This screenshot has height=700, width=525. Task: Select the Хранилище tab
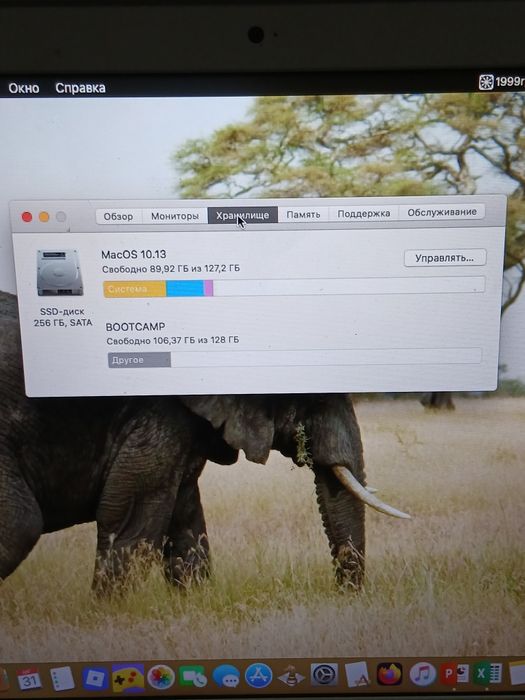pyautogui.click(x=242, y=215)
